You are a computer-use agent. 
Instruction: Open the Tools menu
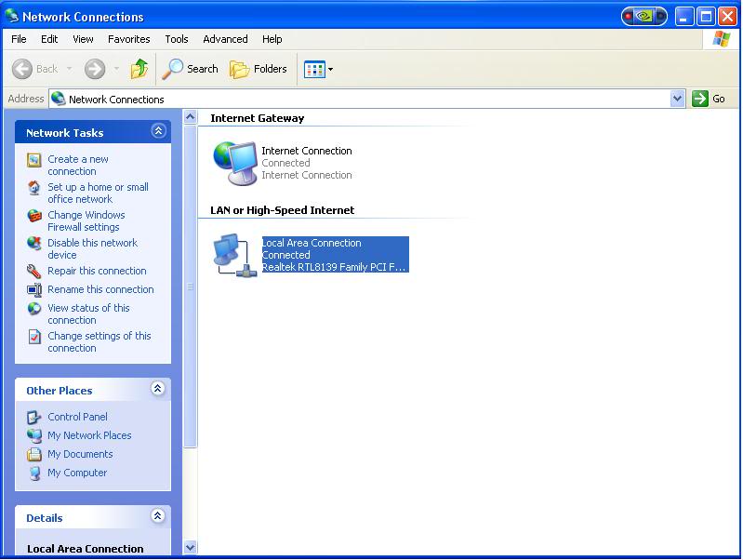coord(177,39)
